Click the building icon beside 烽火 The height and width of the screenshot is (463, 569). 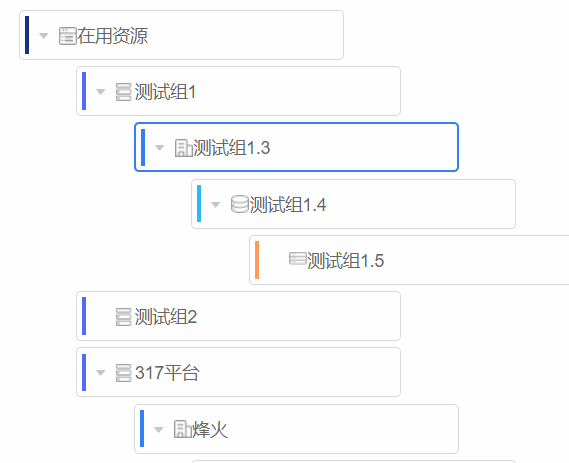pos(182,429)
